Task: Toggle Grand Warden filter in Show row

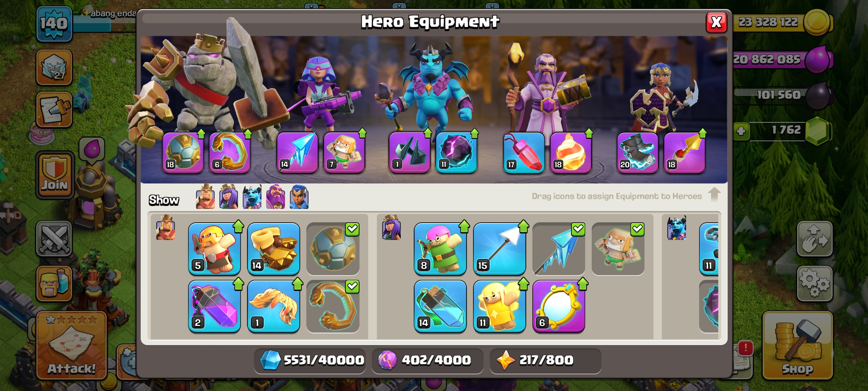Action: [276, 197]
